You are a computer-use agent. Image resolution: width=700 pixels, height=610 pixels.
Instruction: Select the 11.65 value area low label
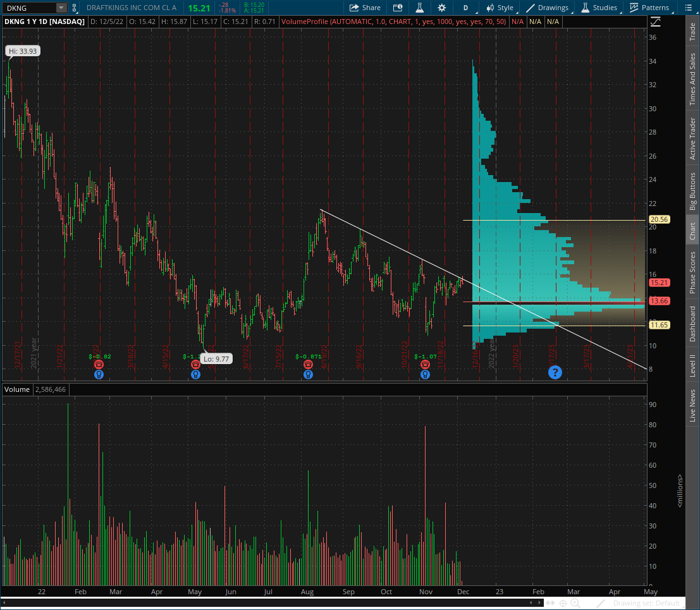tap(660, 325)
